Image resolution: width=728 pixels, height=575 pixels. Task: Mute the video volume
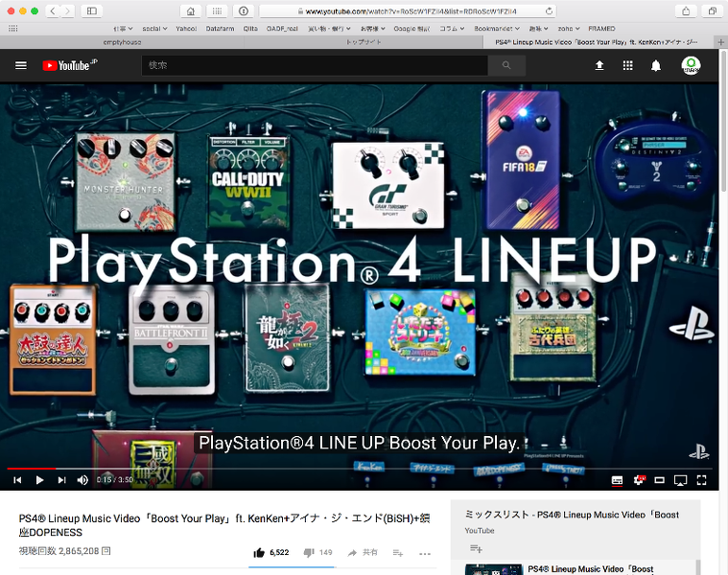click(x=82, y=480)
